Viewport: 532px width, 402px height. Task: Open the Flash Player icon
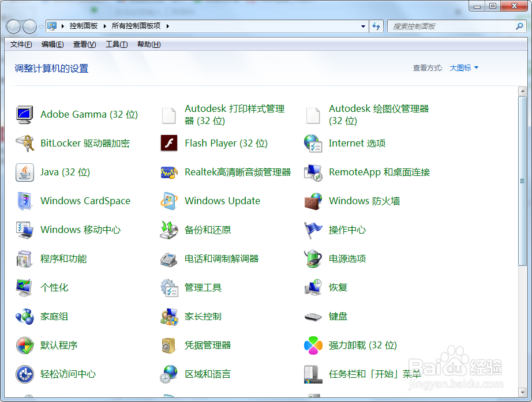169,143
